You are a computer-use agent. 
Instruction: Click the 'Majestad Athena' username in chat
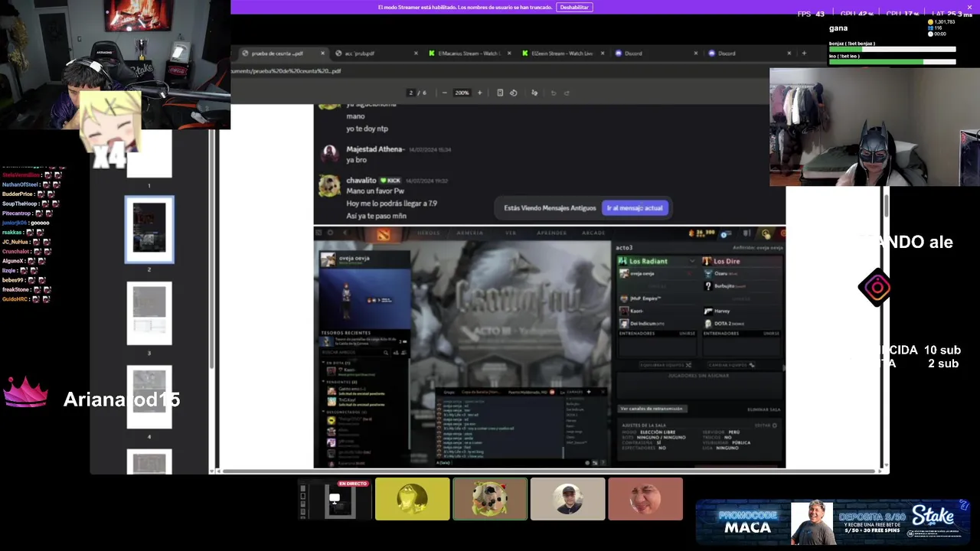(x=375, y=149)
